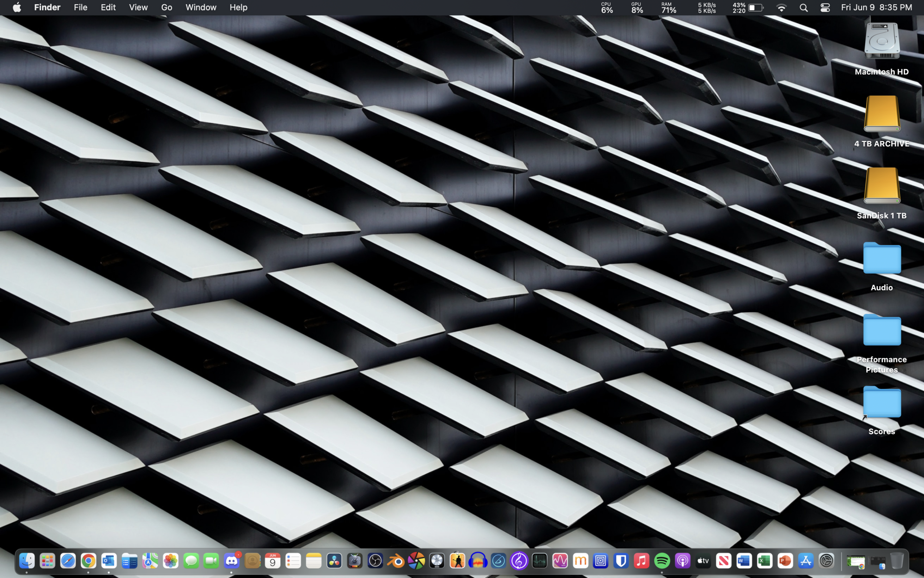Open the Photos app in Dock
This screenshot has width=924, height=578.
(170, 561)
